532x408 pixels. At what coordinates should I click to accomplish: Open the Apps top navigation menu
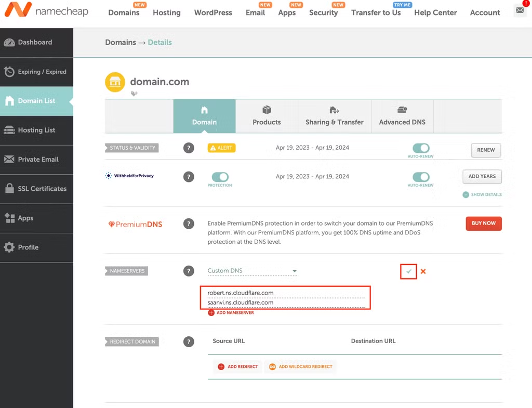[x=287, y=12]
